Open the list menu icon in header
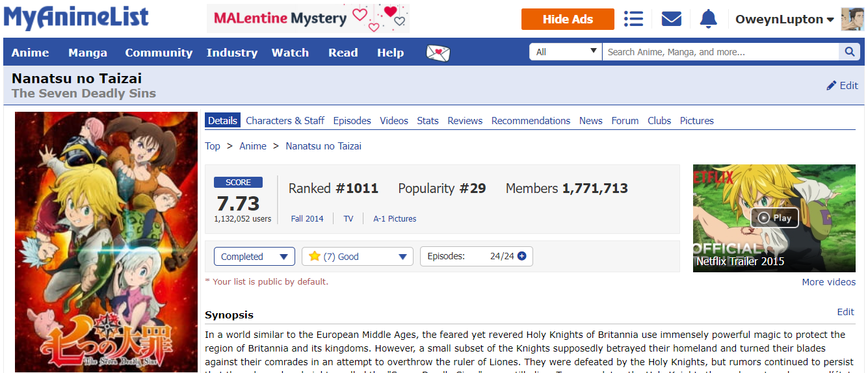Image resolution: width=868 pixels, height=373 pixels. [x=633, y=19]
